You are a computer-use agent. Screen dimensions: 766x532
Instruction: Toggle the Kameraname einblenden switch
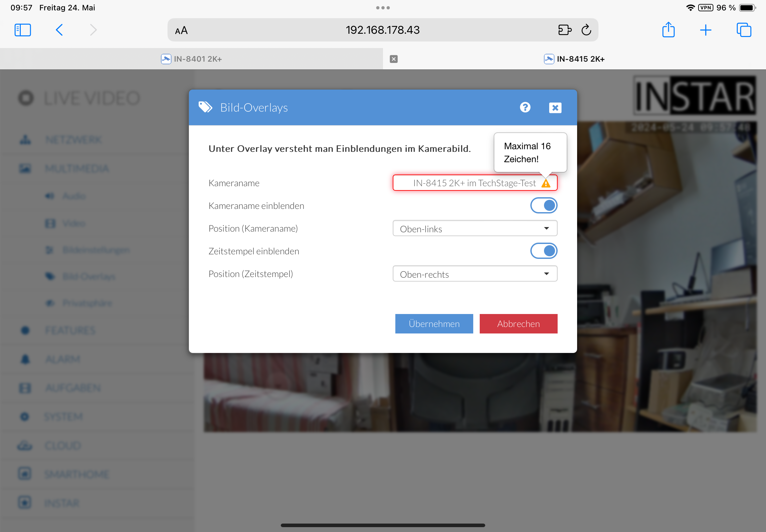click(544, 205)
